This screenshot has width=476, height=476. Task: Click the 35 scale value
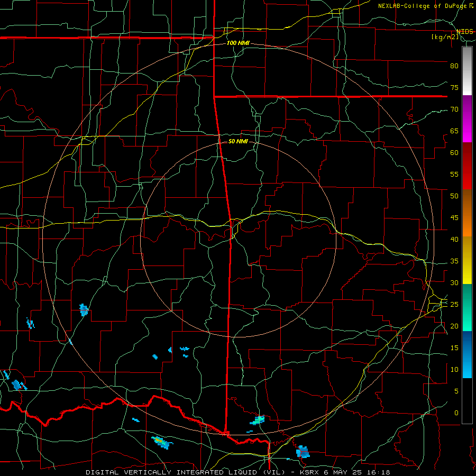[x=454, y=261]
